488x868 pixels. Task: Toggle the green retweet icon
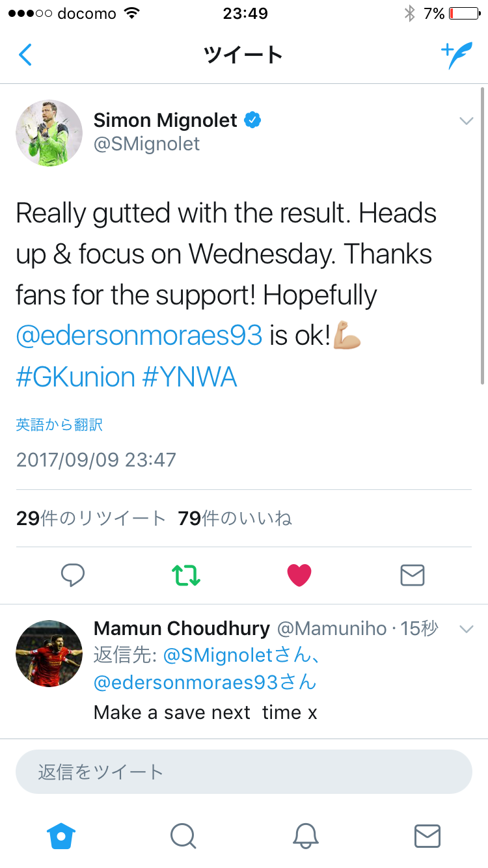point(186,575)
